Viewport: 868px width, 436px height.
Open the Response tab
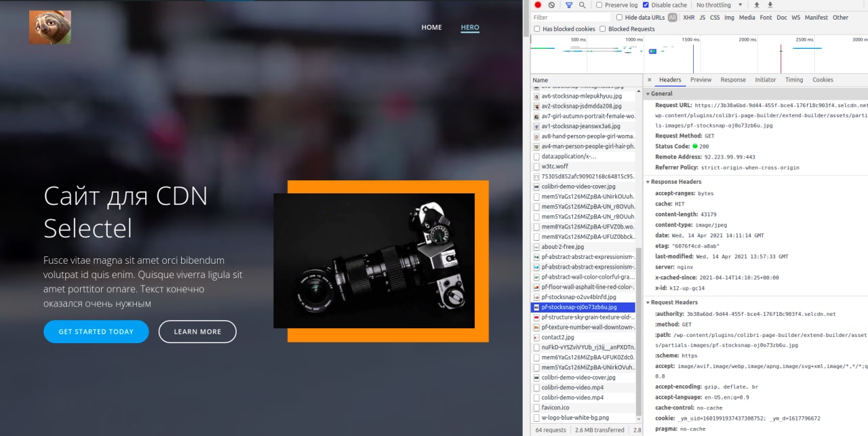tap(733, 80)
